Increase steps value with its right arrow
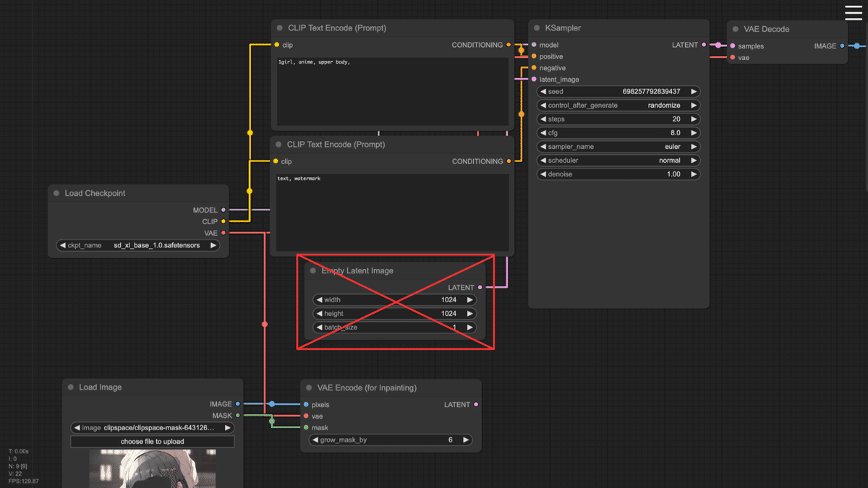Screen dimensions: 868x488 [694, 119]
